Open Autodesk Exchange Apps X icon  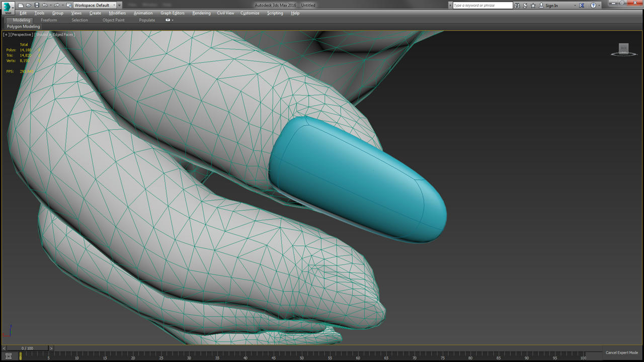[x=582, y=5]
